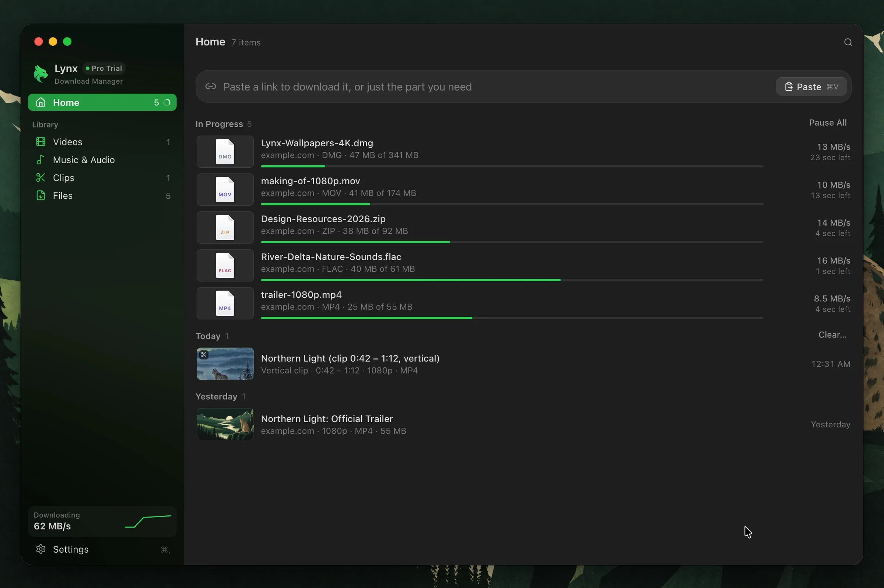Screen dimensions: 884x588
Task: Click the Pro Trial badge
Action: [x=104, y=68]
